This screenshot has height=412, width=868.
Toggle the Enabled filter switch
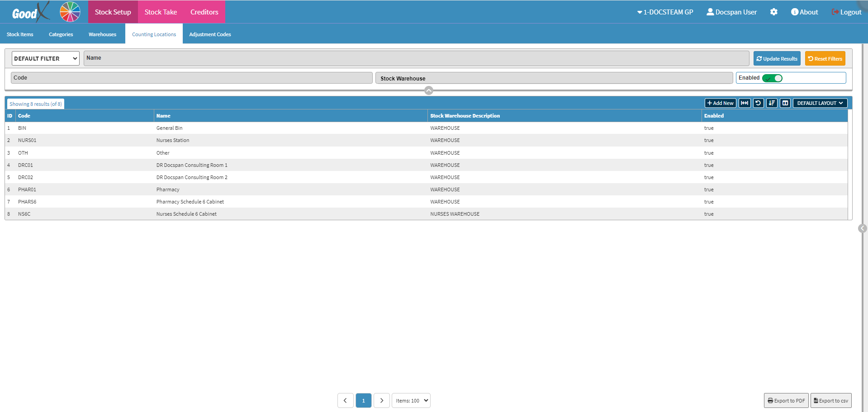772,78
